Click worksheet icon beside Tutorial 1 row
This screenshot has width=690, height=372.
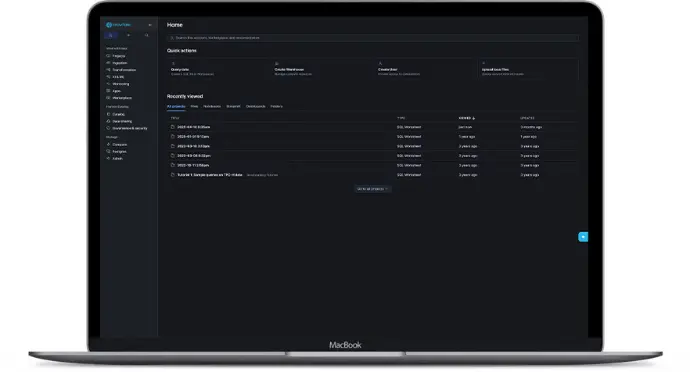click(x=172, y=175)
